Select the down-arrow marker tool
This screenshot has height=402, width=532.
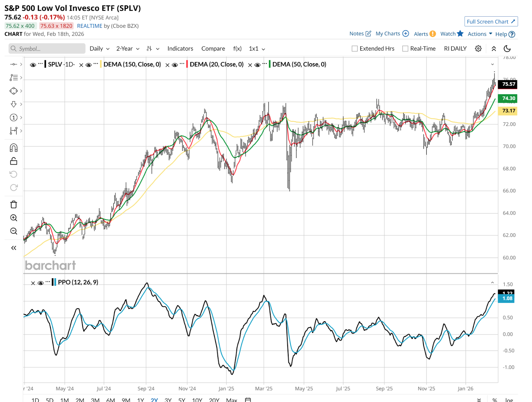pyautogui.click(x=14, y=104)
